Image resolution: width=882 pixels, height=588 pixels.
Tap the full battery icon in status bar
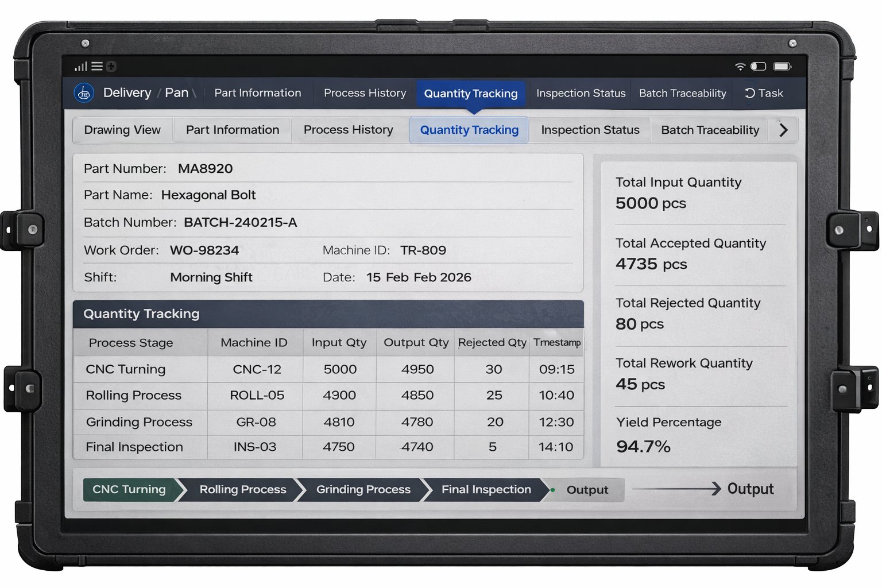tap(782, 67)
